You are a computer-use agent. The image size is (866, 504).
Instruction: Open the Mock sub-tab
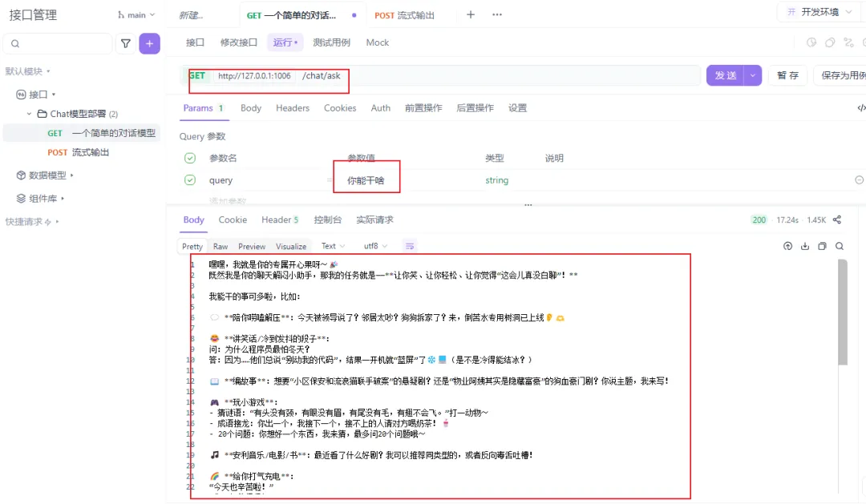tap(377, 42)
